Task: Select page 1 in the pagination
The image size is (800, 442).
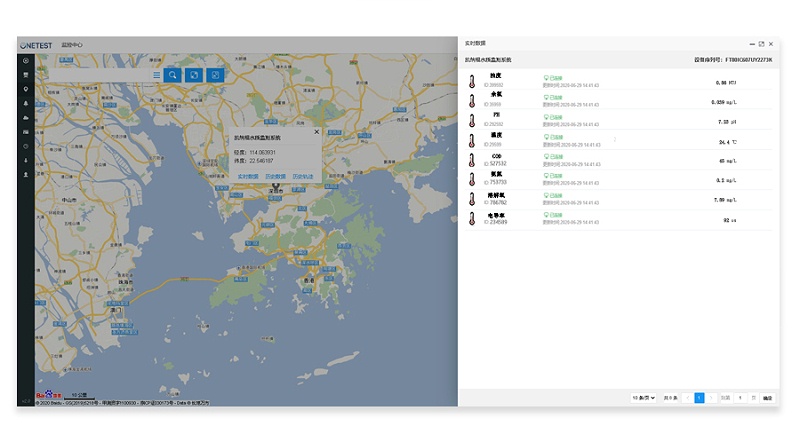Action: (x=699, y=398)
